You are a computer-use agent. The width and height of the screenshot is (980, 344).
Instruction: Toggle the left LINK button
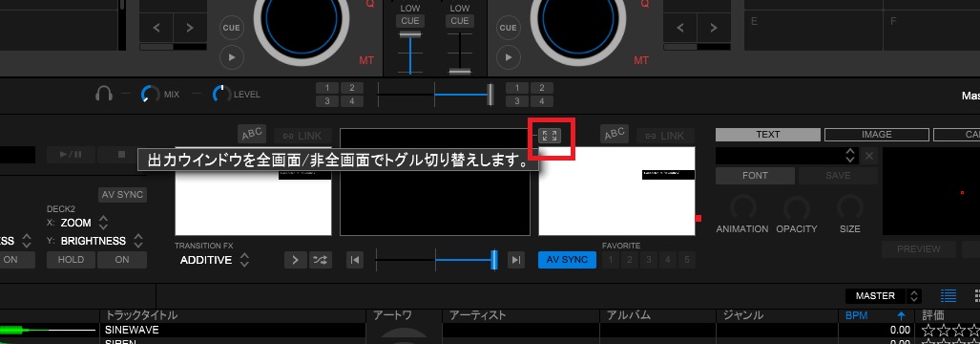[x=302, y=136]
